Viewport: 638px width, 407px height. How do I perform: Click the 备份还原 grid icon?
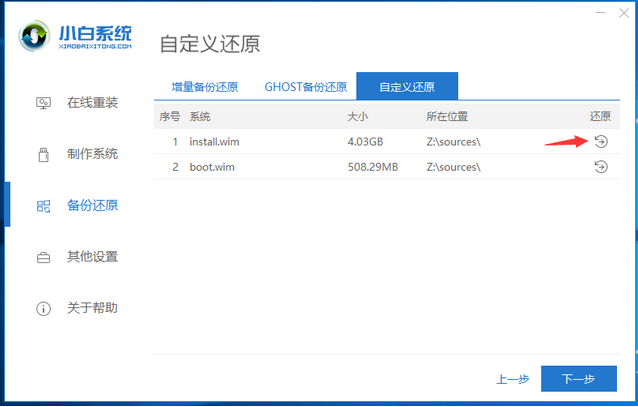pos(43,206)
